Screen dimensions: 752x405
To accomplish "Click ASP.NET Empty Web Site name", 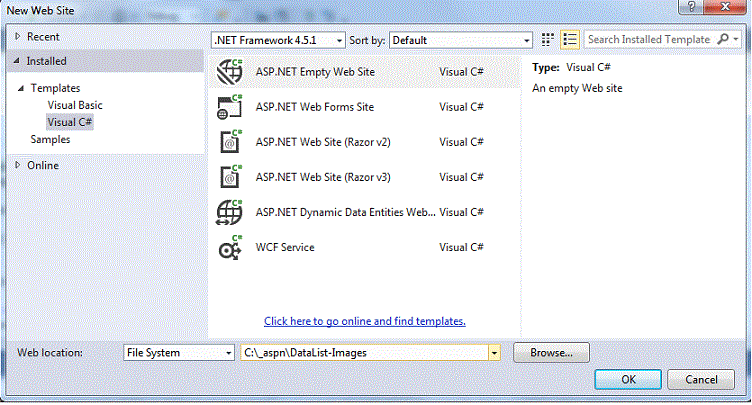I will [x=315, y=72].
